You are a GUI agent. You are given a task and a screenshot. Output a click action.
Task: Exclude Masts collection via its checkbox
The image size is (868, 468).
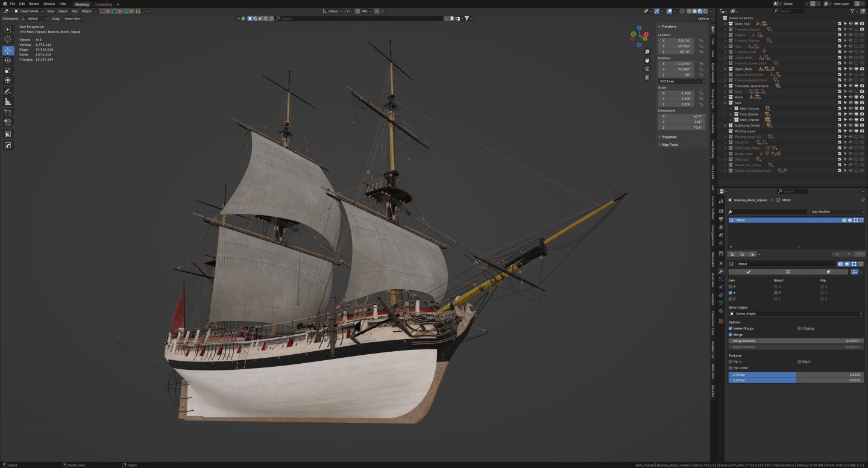(839, 97)
